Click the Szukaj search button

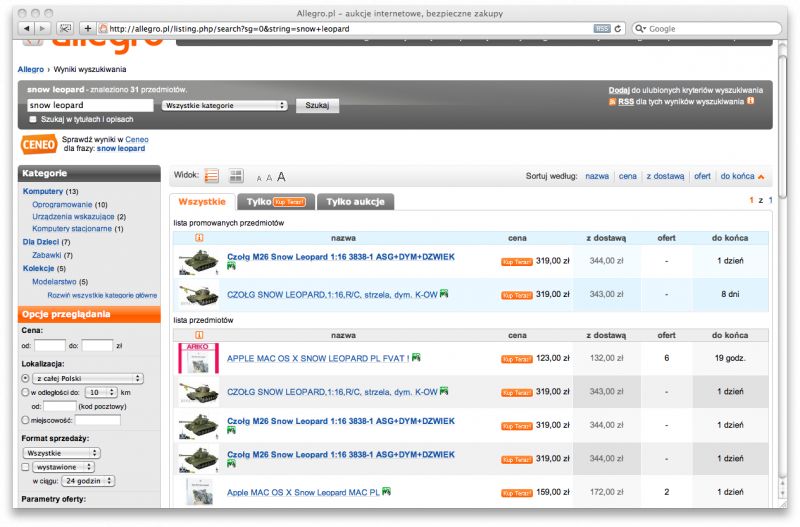click(x=317, y=106)
